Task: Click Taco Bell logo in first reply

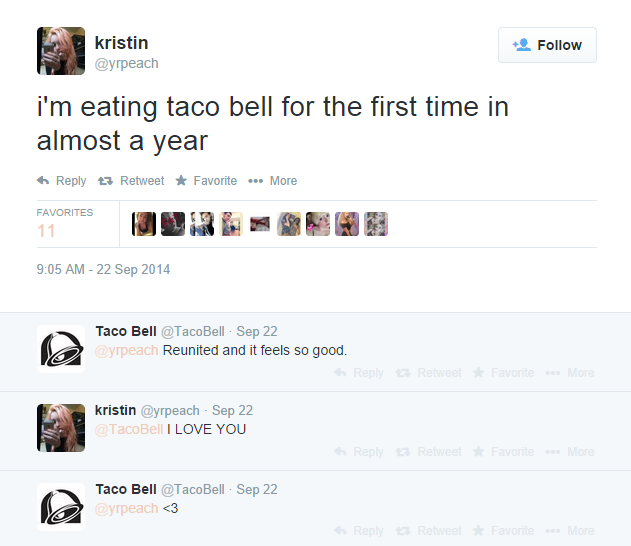Action: point(61,349)
